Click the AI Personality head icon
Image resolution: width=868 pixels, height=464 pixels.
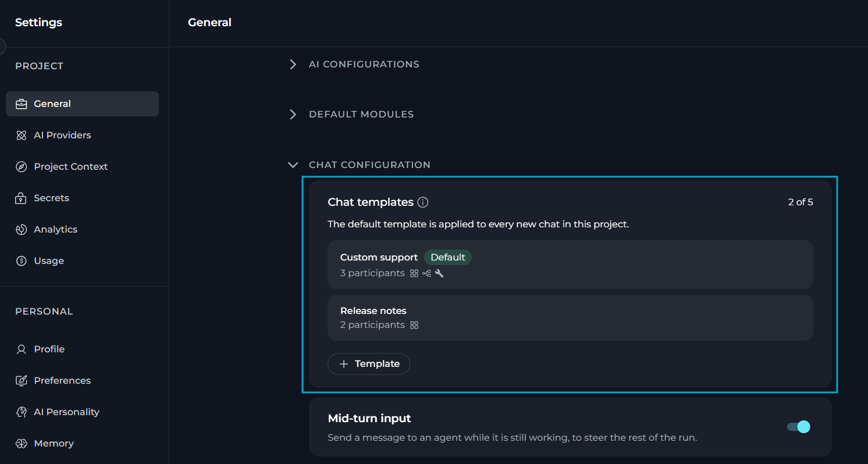pos(22,412)
